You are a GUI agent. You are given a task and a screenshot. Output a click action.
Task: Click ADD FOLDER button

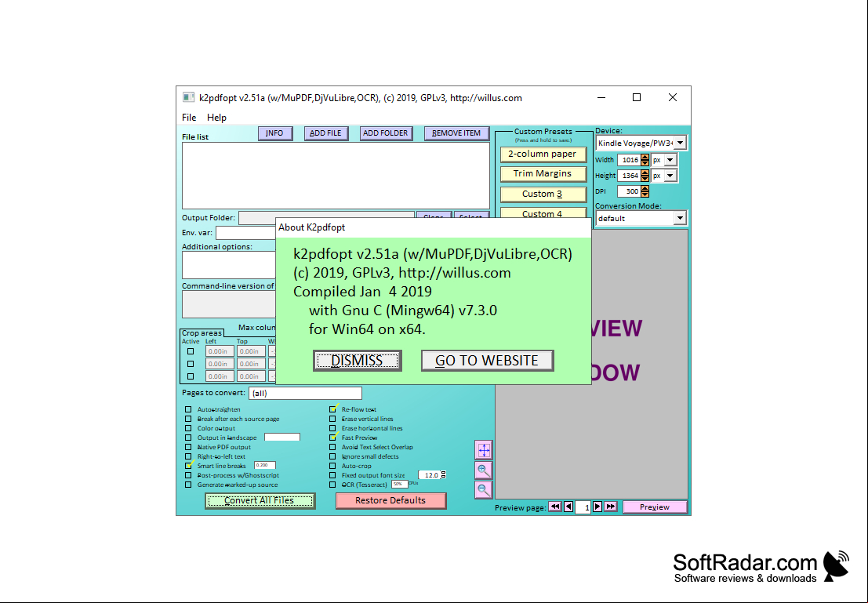(x=386, y=133)
